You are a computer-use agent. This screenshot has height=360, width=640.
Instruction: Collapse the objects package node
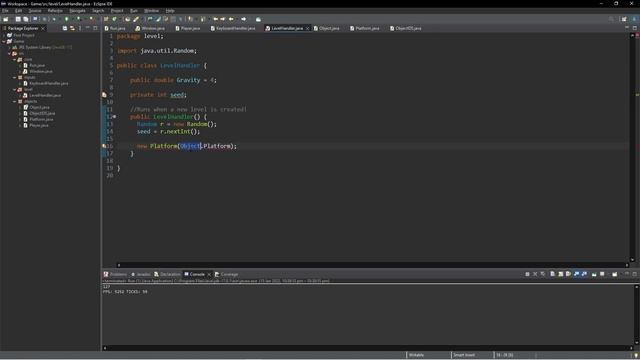coord(15,101)
